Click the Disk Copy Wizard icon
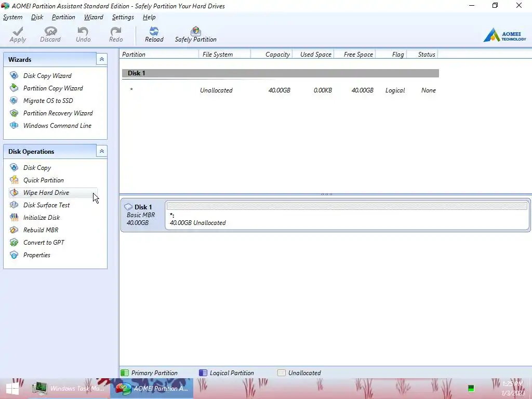532x399 pixels. [14, 75]
